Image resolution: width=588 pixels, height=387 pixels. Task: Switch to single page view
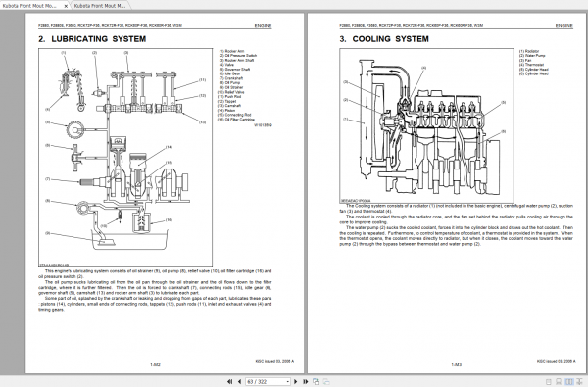point(549,382)
